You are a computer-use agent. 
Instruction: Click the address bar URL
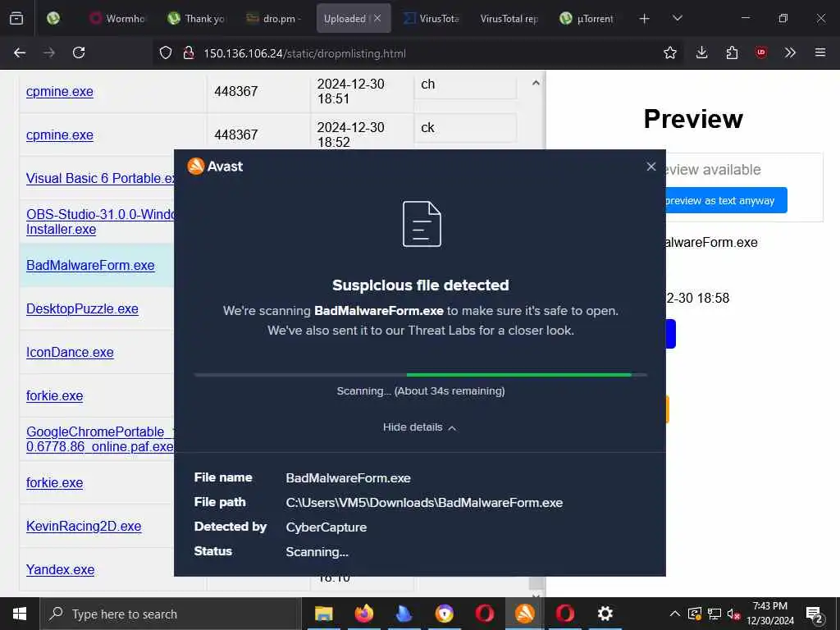(305, 53)
